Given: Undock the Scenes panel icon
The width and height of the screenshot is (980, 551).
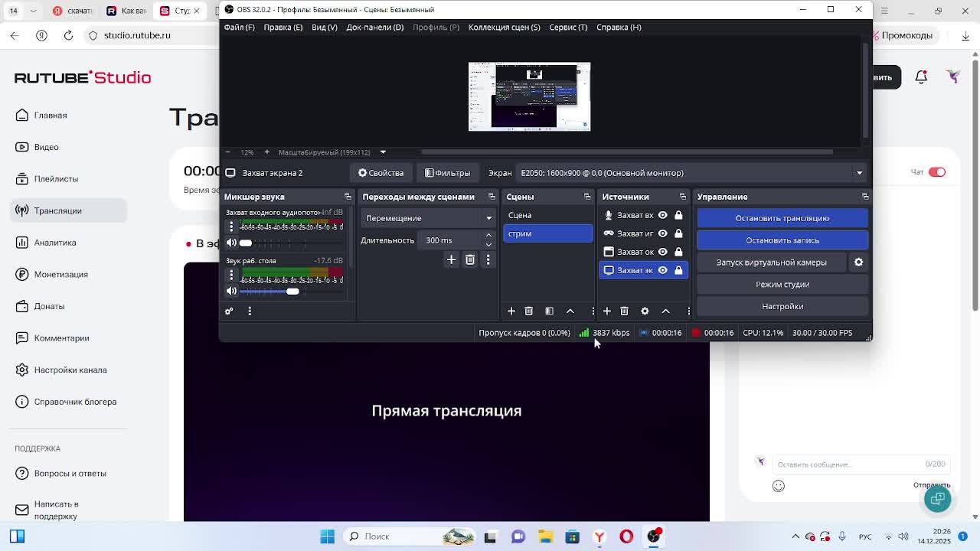Looking at the screenshot, I should [587, 197].
